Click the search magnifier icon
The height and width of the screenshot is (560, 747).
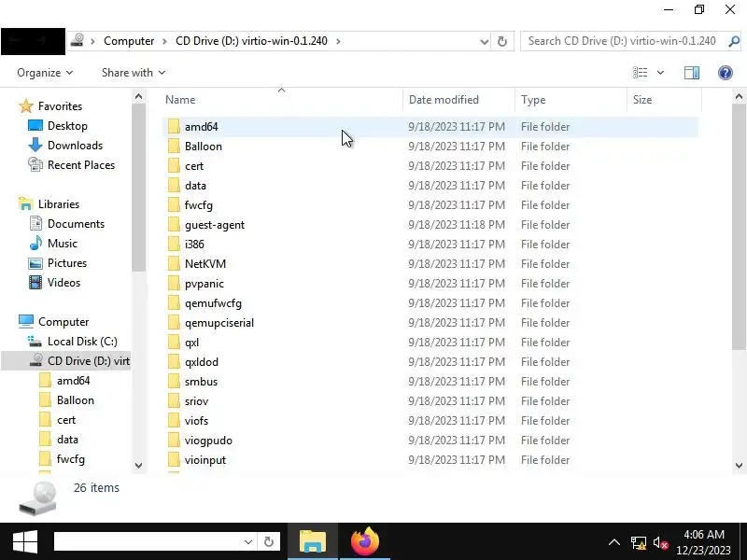click(x=734, y=41)
